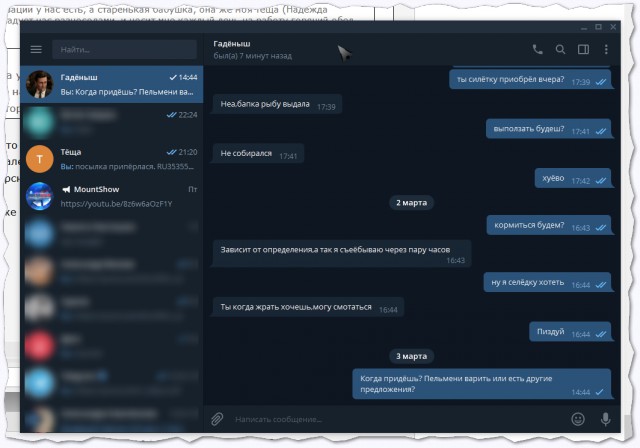Open the chat with teal avatar at 22:24
The image size is (640, 448).
click(x=111, y=122)
